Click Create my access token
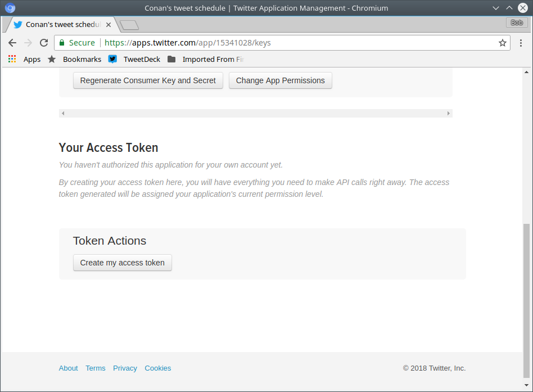The image size is (533, 392). pos(123,263)
